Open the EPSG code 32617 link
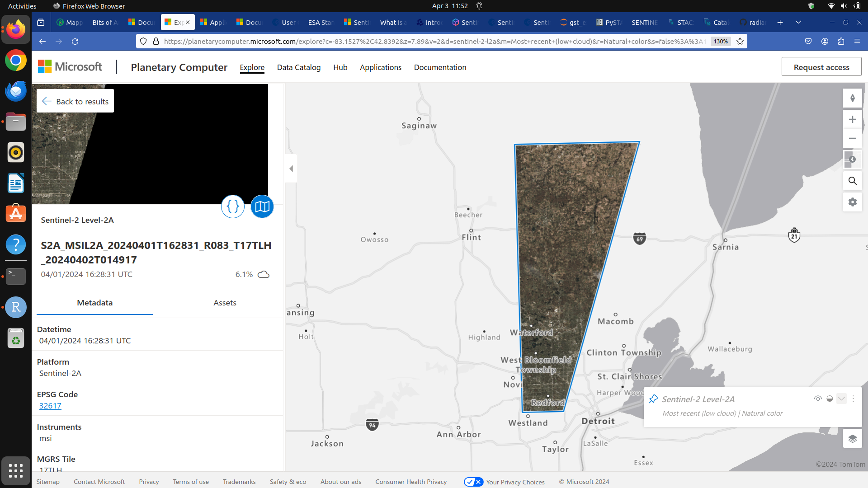868x488 pixels. (x=50, y=405)
